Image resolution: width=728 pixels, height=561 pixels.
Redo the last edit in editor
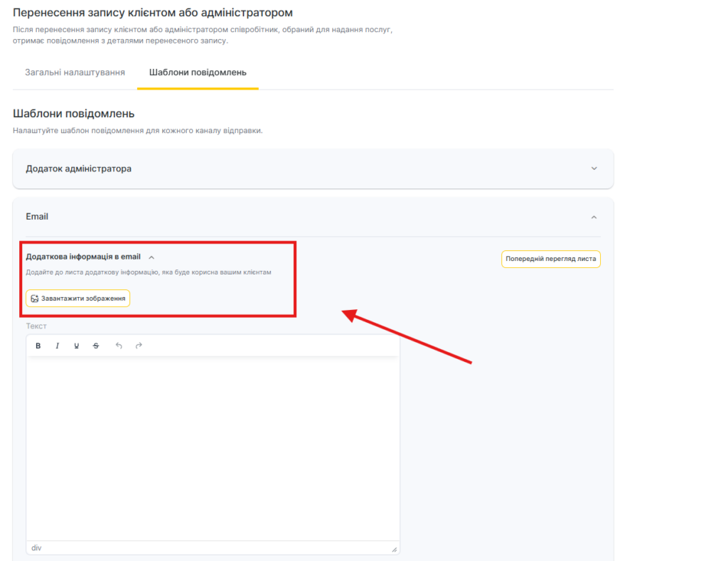(x=139, y=346)
